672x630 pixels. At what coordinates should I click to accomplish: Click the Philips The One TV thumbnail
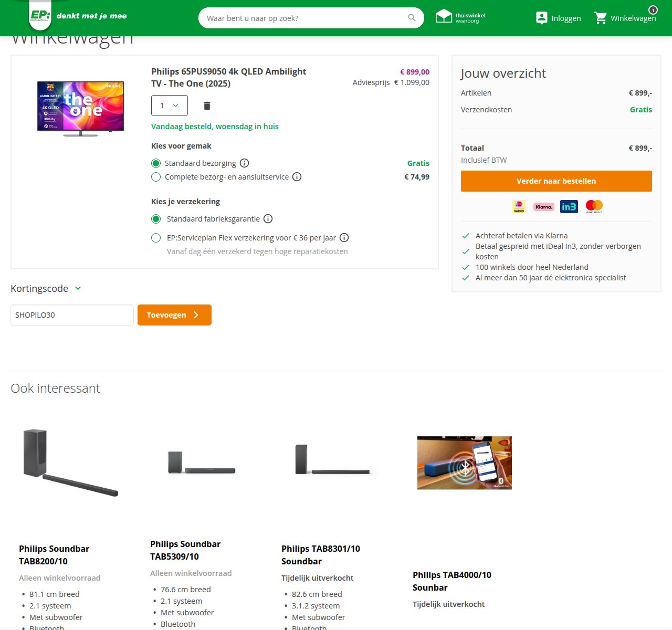(x=80, y=109)
